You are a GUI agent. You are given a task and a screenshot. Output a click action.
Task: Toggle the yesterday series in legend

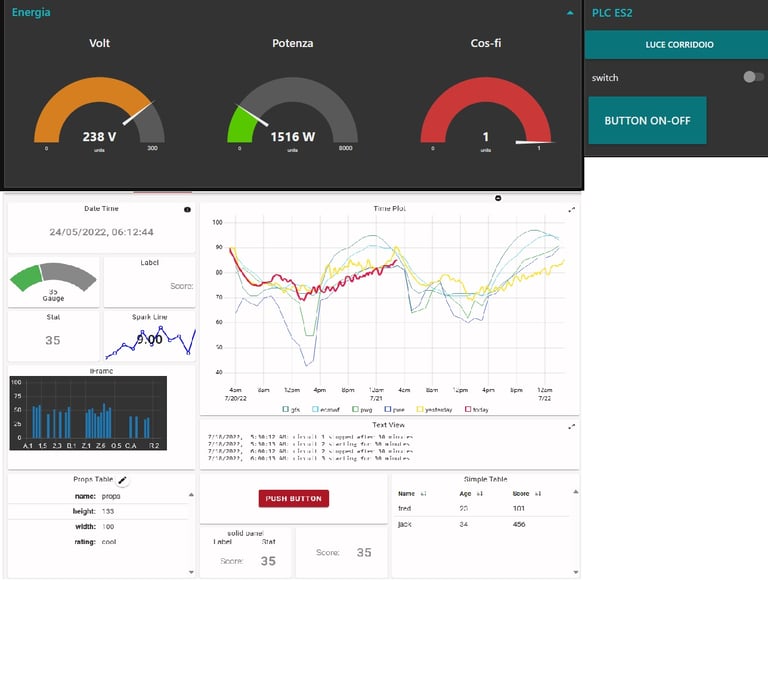click(x=434, y=409)
